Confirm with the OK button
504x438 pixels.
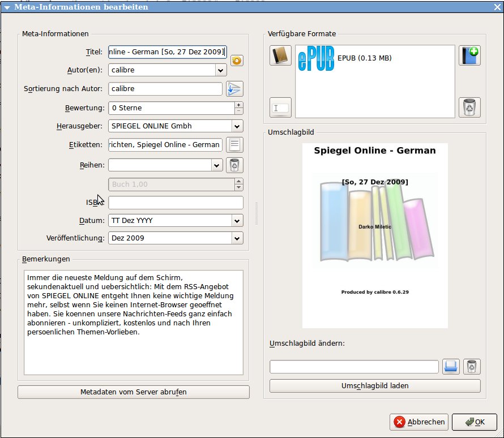475,422
